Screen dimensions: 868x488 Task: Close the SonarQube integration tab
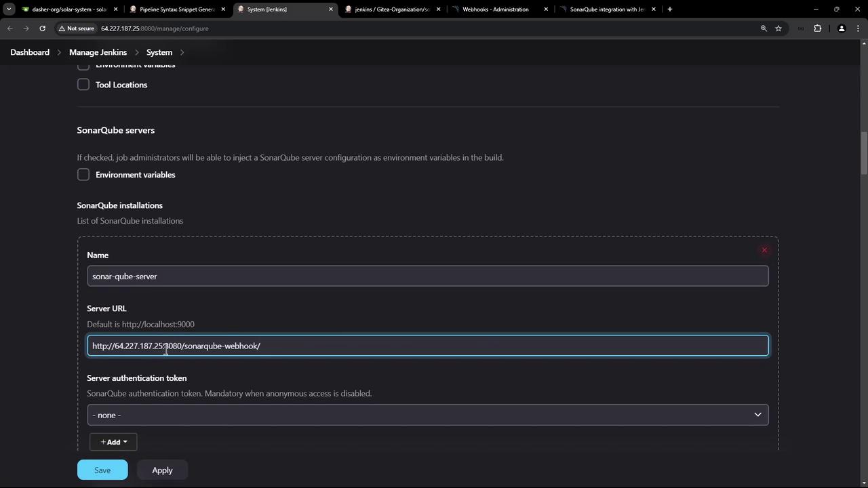(654, 9)
